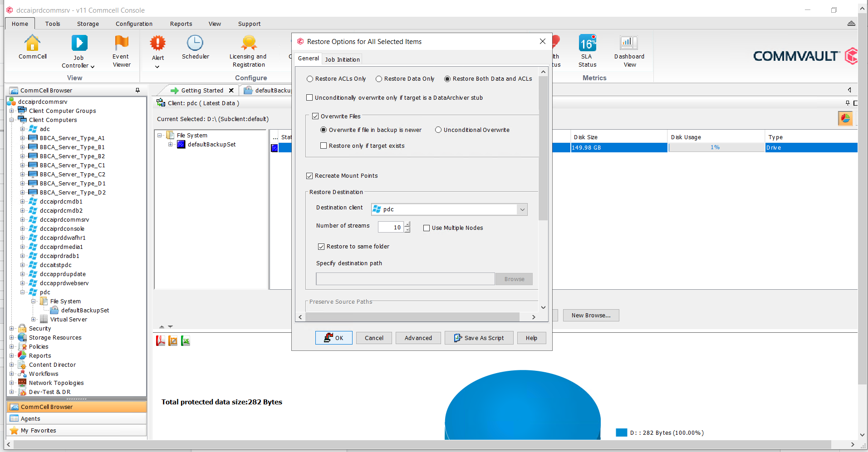Collapse the pdc client node
The width and height of the screenshot is (868, 452).
(x=22, y=292)
